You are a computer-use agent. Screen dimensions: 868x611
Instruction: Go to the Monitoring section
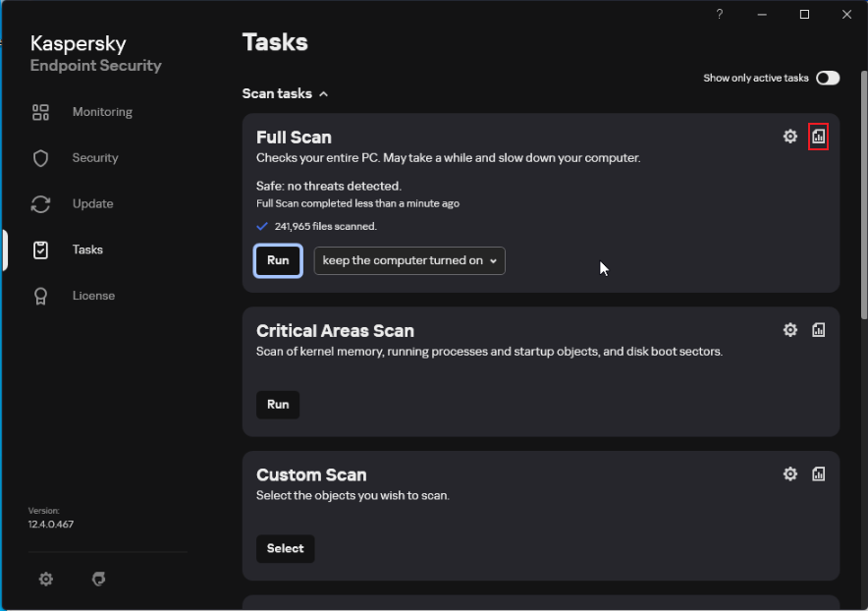[x=102, y=112]
